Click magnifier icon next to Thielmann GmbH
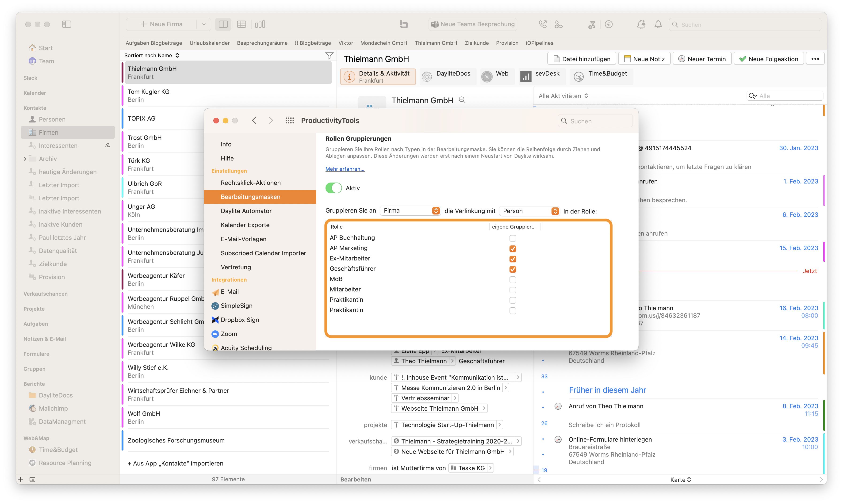This screenshot has height=504, width=843. [x=462, y=100]
